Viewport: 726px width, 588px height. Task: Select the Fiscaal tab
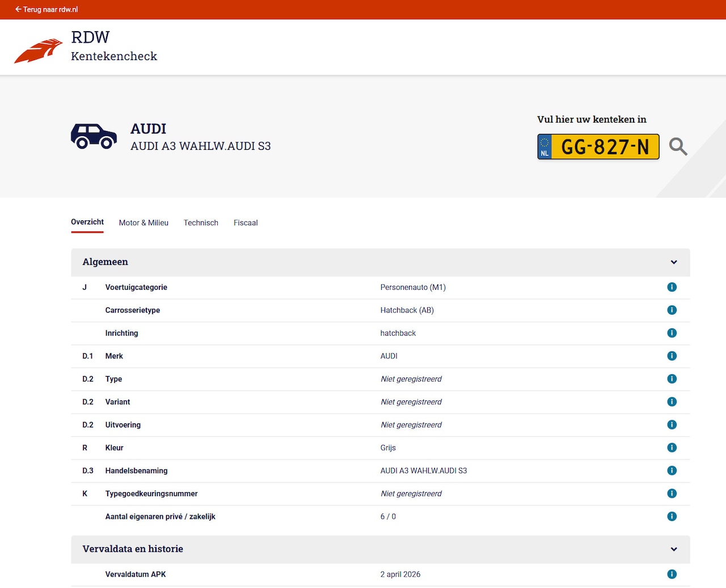(246, 223)
